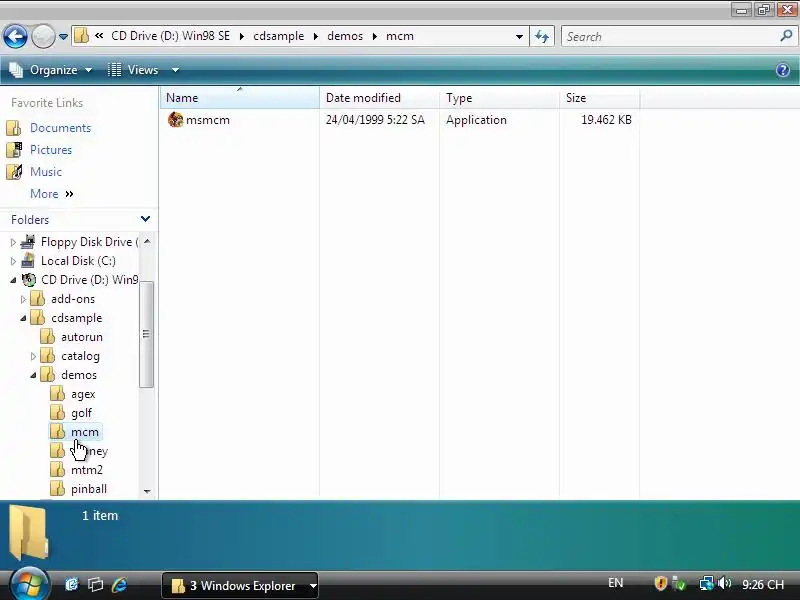
Task: Show More favorite links
Action: [52, 194]
